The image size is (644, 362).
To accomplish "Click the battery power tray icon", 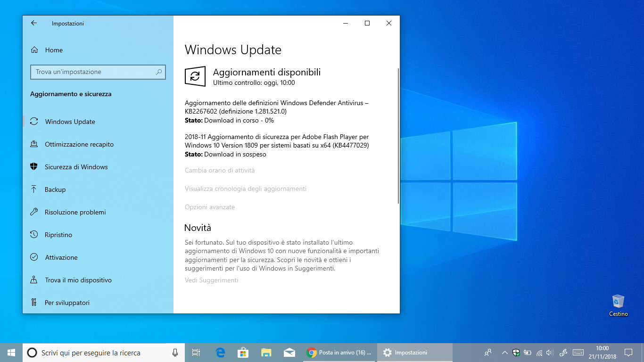I will click(528, 353).
